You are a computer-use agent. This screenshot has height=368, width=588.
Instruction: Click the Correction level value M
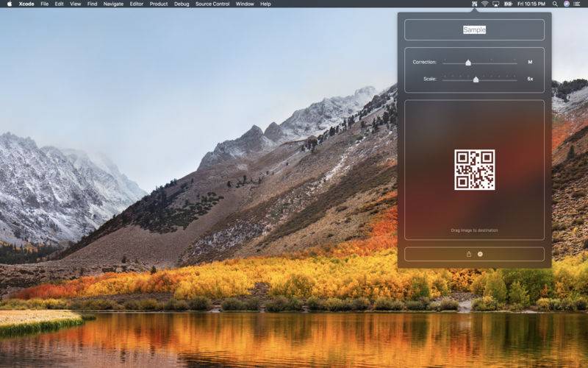[530, 62]
